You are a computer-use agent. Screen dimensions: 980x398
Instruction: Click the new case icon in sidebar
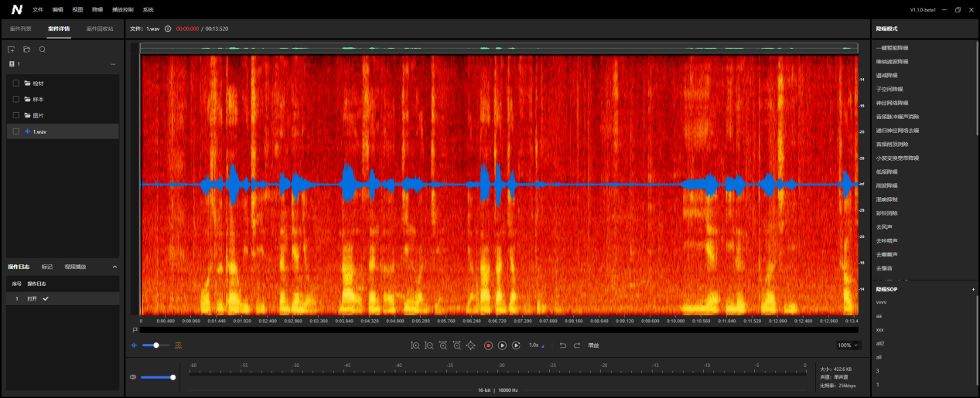12,49
